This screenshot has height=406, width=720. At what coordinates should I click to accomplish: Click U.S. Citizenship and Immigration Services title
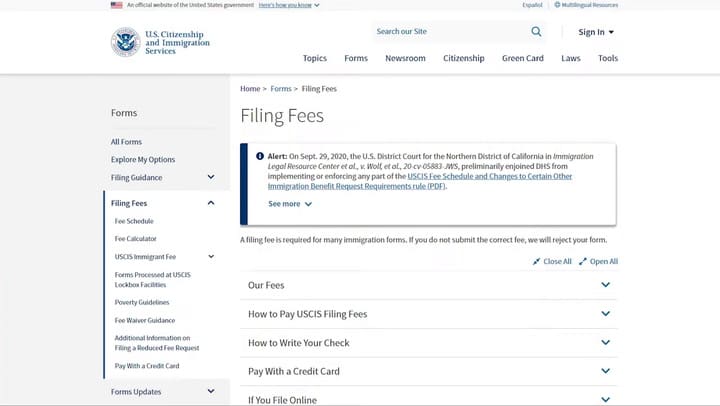(x=177, y=42)
